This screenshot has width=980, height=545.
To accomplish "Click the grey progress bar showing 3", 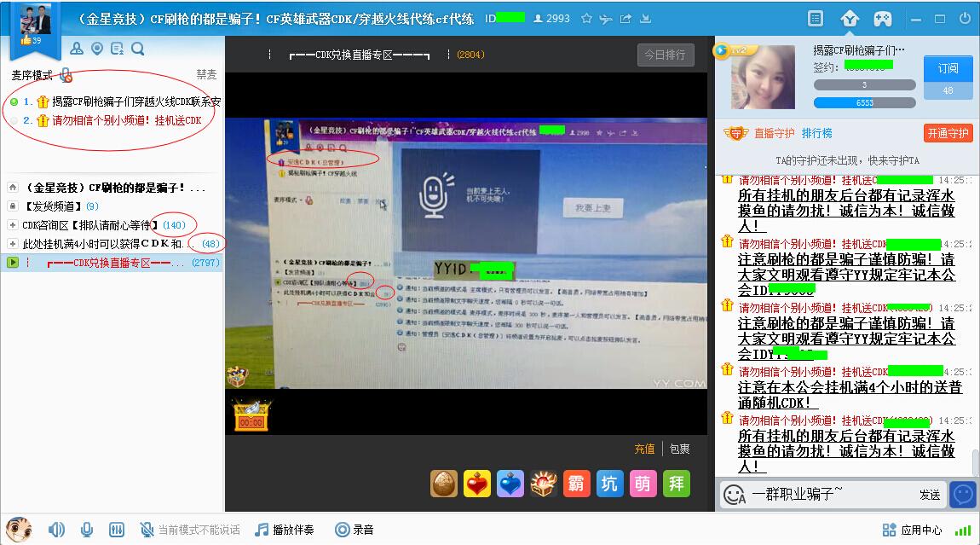I will point(864,85).
